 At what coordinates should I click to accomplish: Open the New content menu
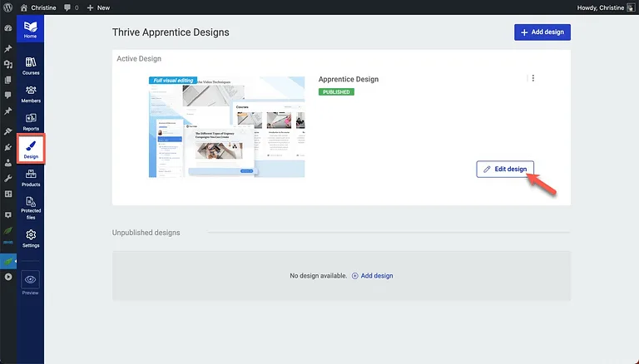98,7
